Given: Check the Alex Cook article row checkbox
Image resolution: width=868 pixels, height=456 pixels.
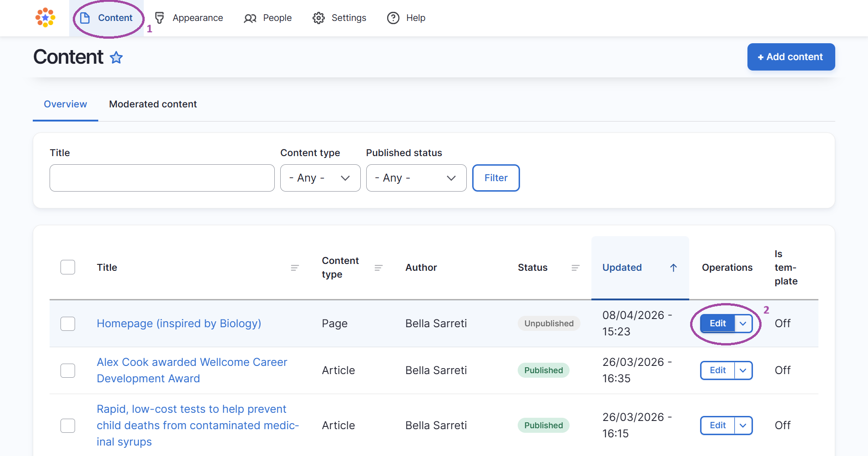Looking at the screenshot, I should pyautogui.click(x=67, y=370).
